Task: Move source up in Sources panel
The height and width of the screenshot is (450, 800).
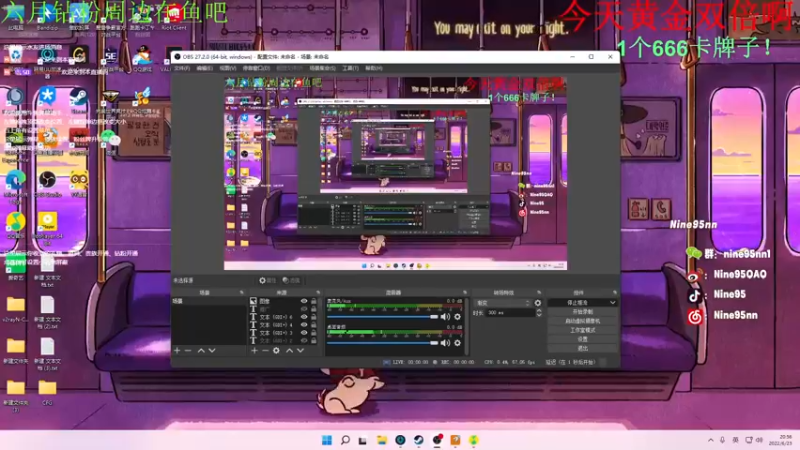Action: tap(289, 351)
